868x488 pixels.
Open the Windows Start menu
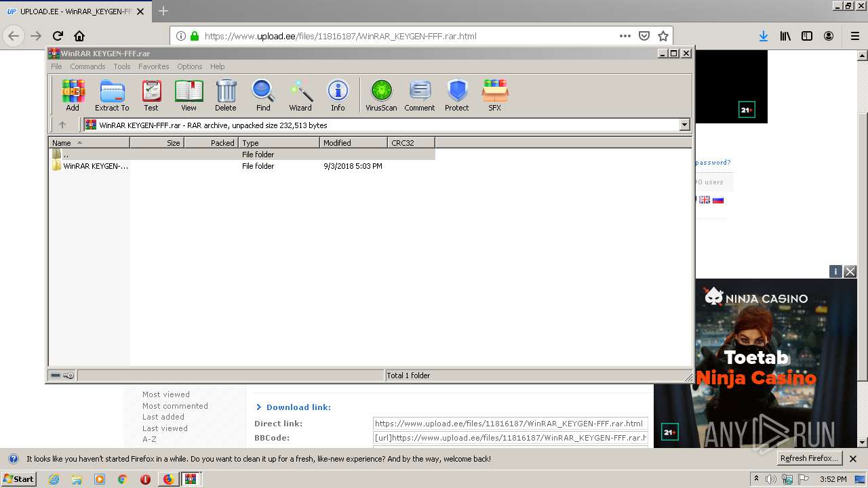18,479
